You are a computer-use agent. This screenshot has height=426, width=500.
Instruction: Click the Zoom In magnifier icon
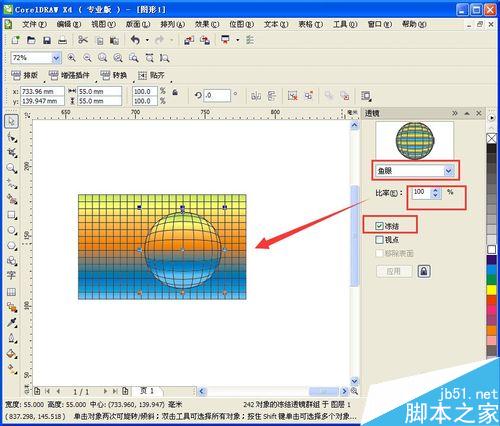pos(71,58)
